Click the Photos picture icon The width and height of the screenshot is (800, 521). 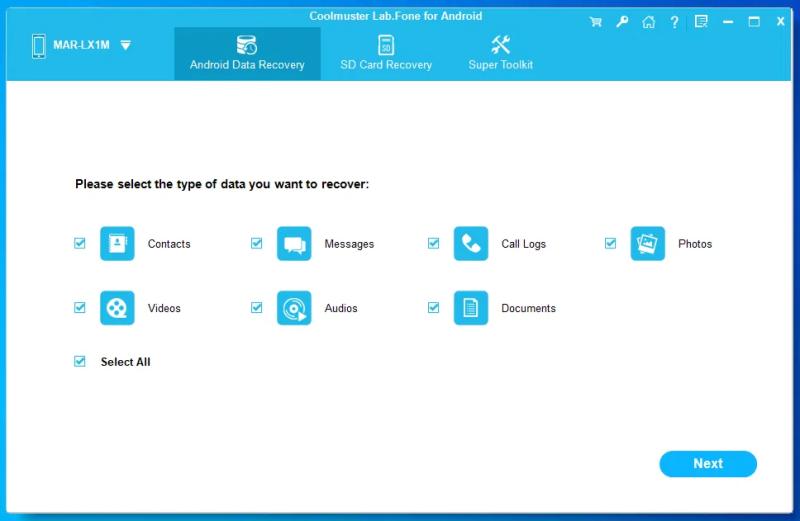(648, 243)
